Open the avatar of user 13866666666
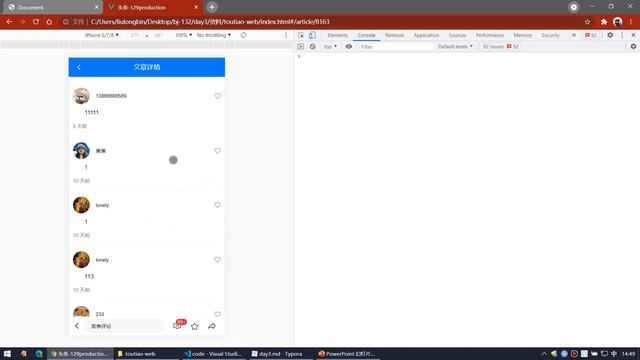 tap(81, 96)
